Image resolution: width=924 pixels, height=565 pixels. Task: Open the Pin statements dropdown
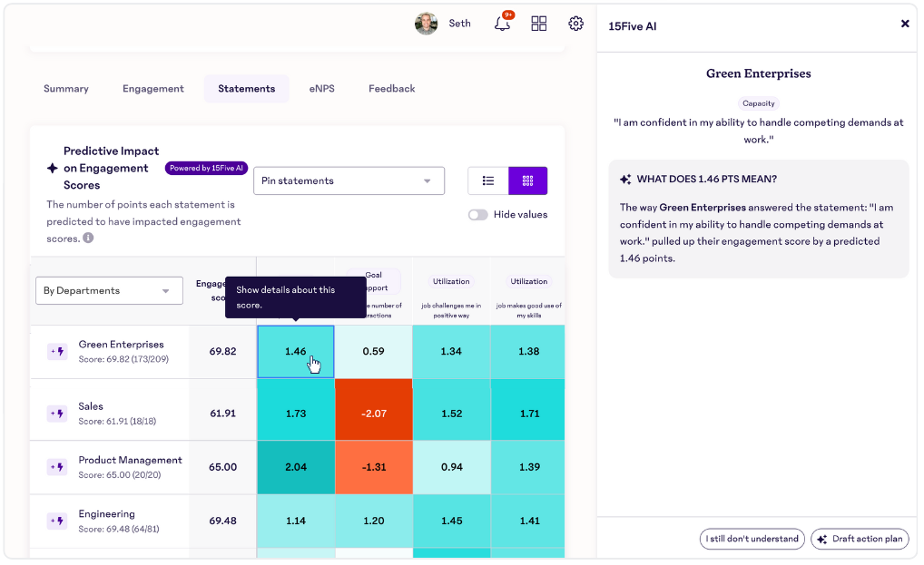pyautogui.click(x=349, y=180)
